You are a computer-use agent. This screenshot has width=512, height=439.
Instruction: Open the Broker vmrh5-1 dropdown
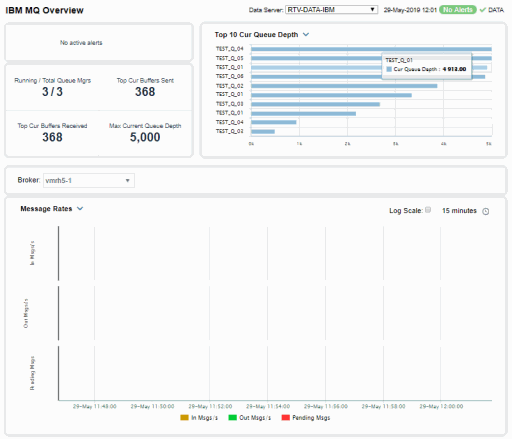coord(89,180)
